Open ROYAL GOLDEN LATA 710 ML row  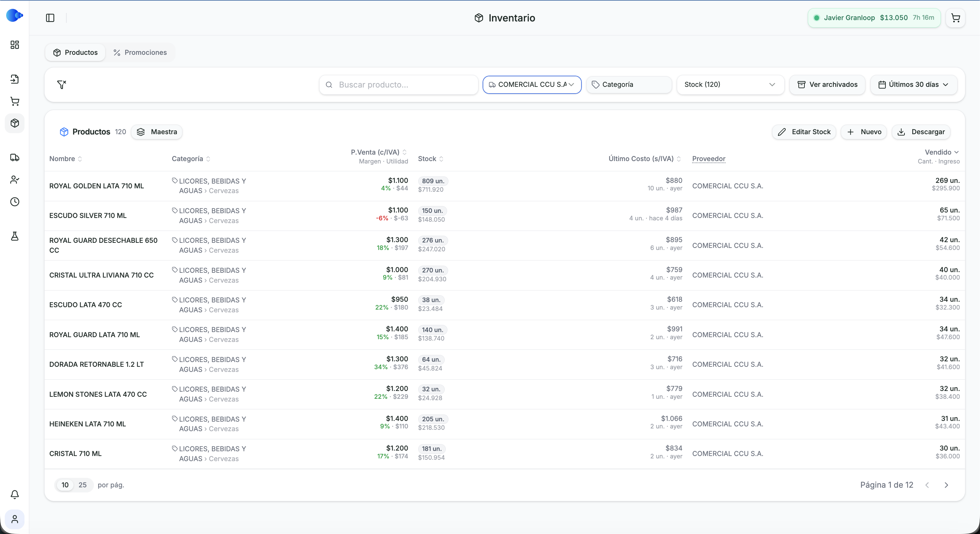coord(504,186)
